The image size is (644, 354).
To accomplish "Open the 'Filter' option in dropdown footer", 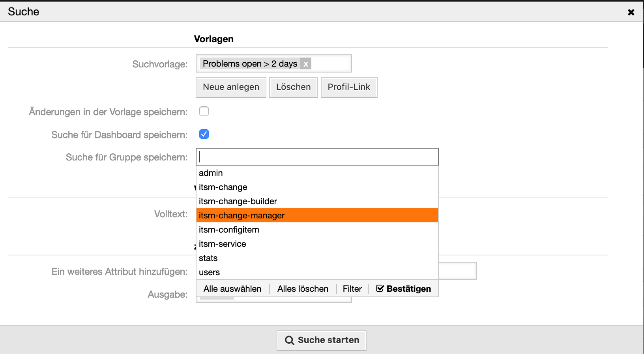I will point(352,289).
